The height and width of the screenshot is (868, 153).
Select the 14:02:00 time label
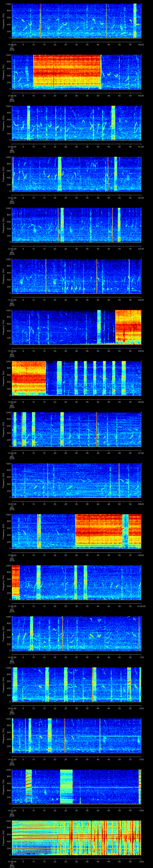[12, 760]
